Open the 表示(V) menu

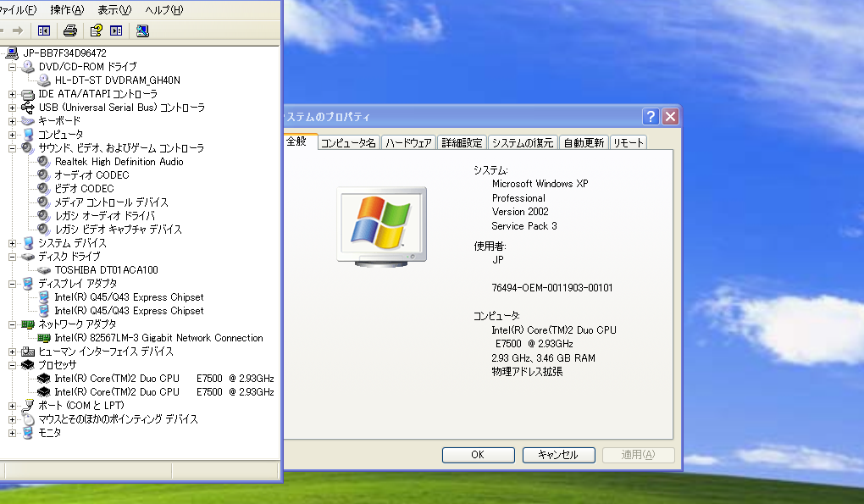coord(114,10)
